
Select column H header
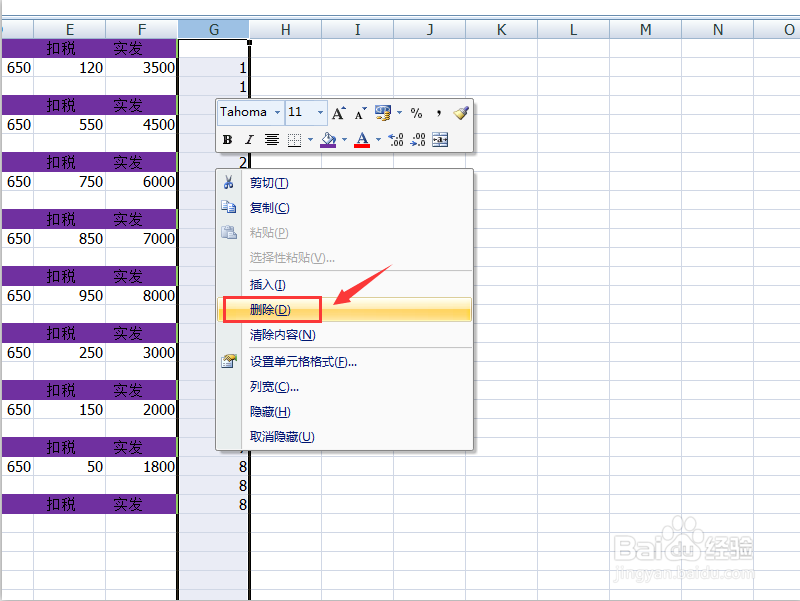tap(286, 30)
